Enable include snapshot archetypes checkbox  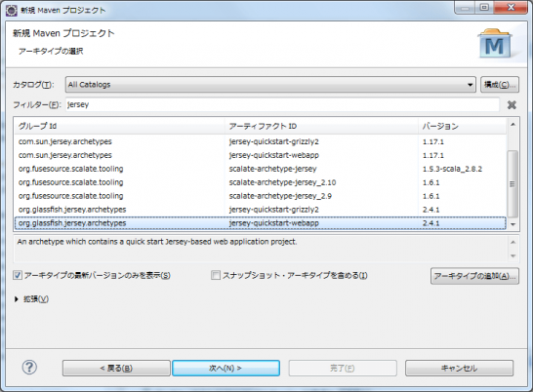[x=216, y=275]
